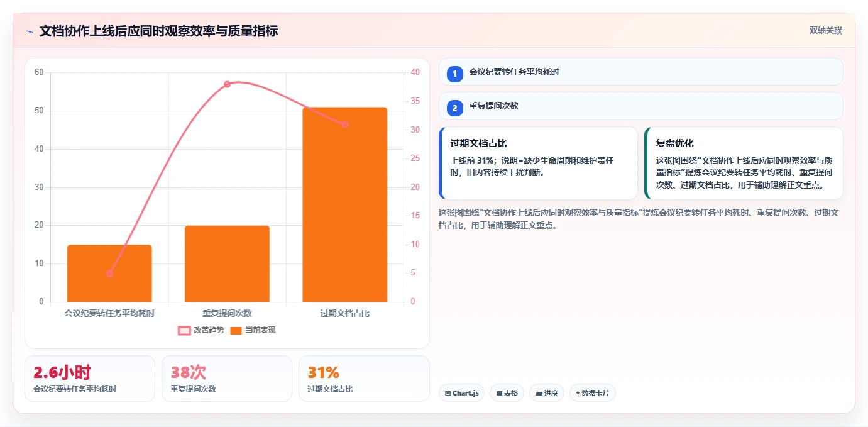Click the orange bar for 会议纪要转任务平均耗时
The image size is (868, 427).
109,274
